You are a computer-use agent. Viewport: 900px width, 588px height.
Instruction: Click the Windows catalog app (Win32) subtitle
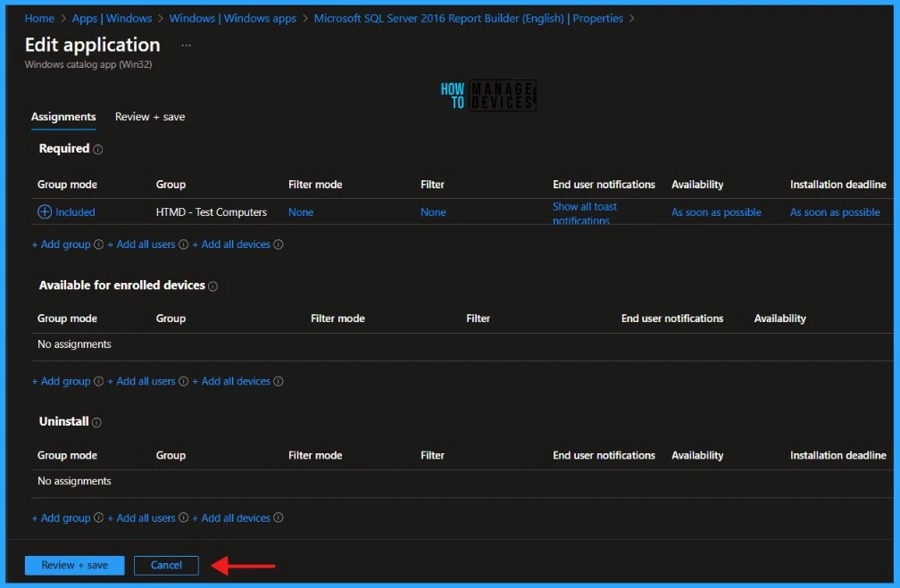(88, 64)
